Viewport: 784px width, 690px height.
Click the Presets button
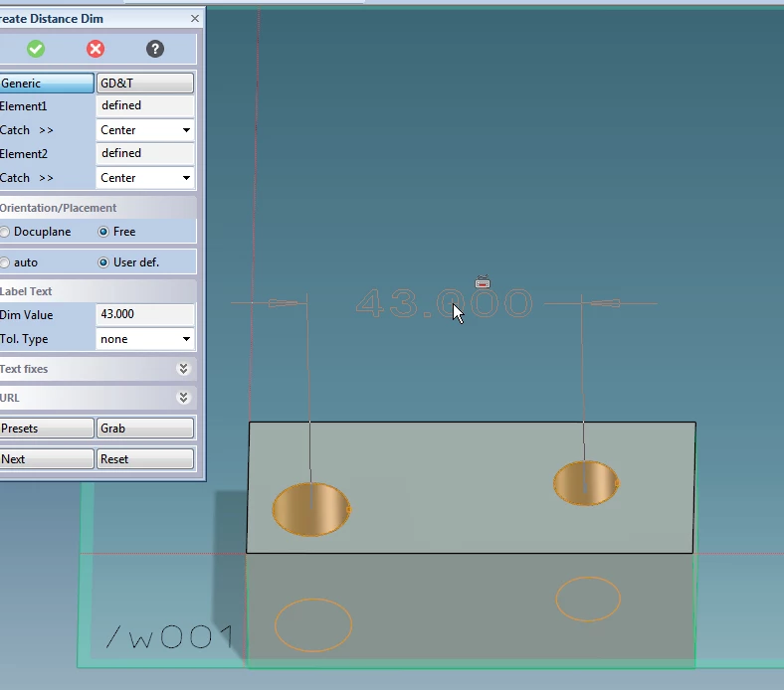(47, 429)
